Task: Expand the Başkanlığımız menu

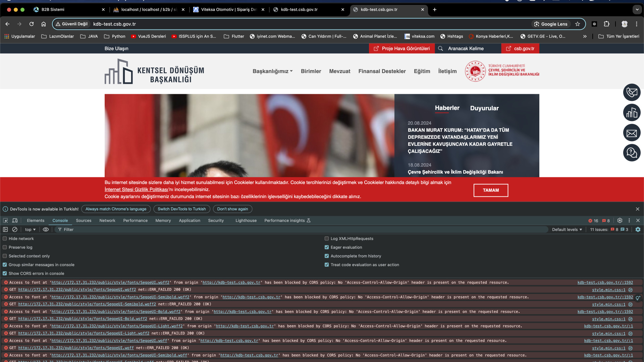Action: [272, 71]
